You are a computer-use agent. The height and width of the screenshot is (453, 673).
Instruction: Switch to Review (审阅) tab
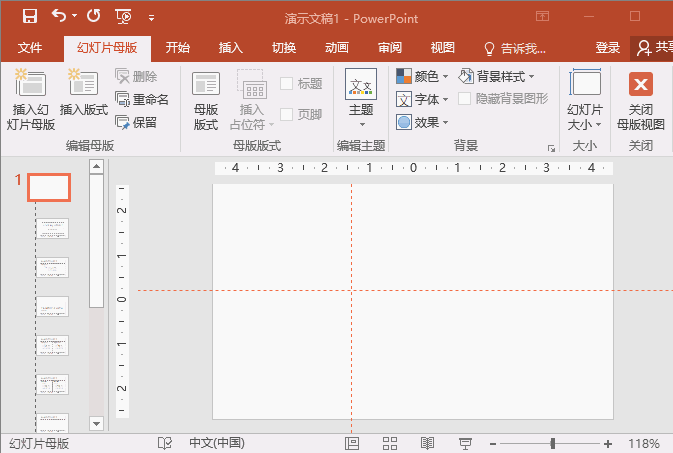[x=390, y=48]
